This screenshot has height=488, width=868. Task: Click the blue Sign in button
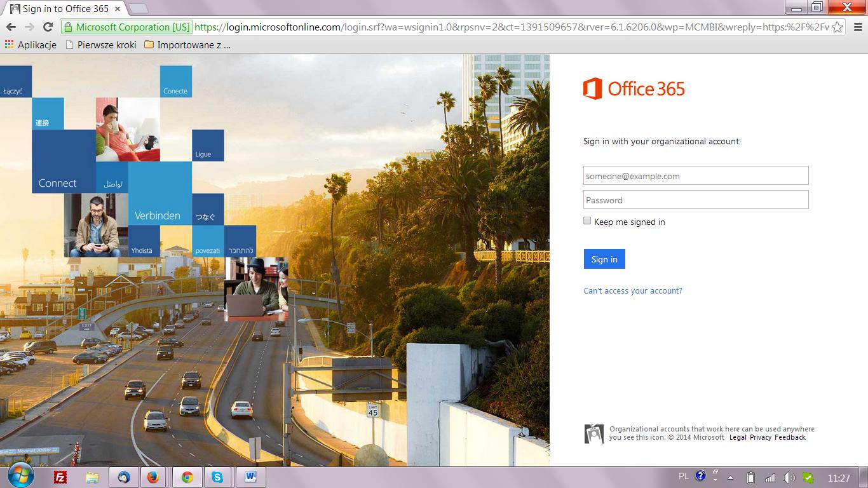[604, 259]
